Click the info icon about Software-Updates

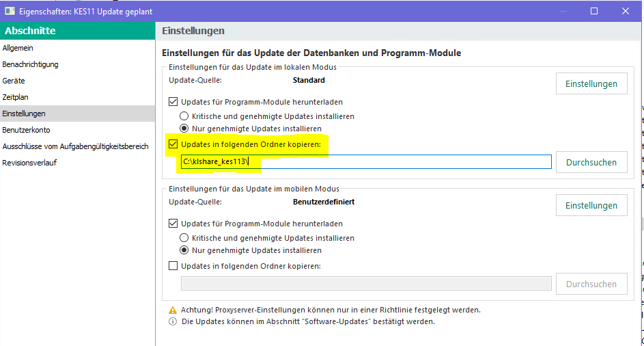pos(173,321)
